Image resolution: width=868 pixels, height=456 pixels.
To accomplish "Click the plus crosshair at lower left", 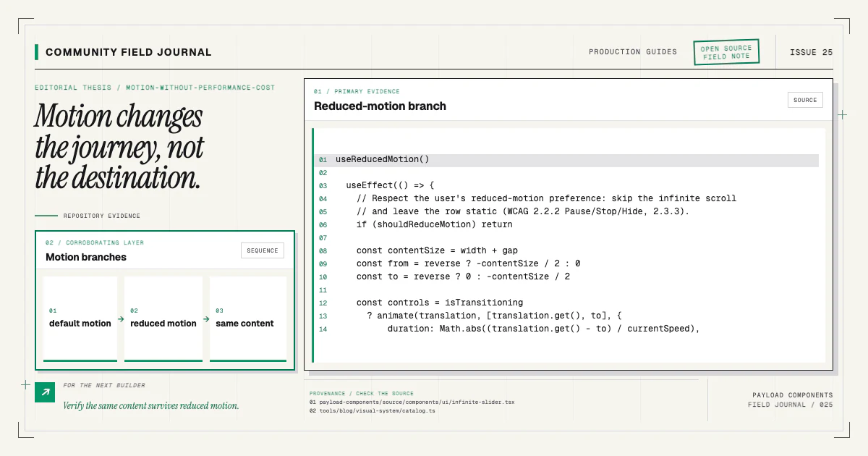I will point(26,384).
